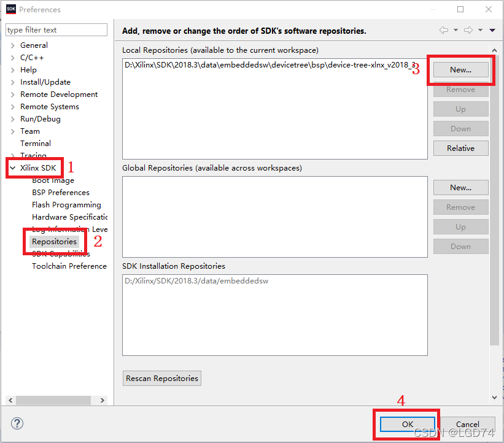
Task: Click Remove in Local Repositories
Action: pyautogui.click(x=460, y=90)
